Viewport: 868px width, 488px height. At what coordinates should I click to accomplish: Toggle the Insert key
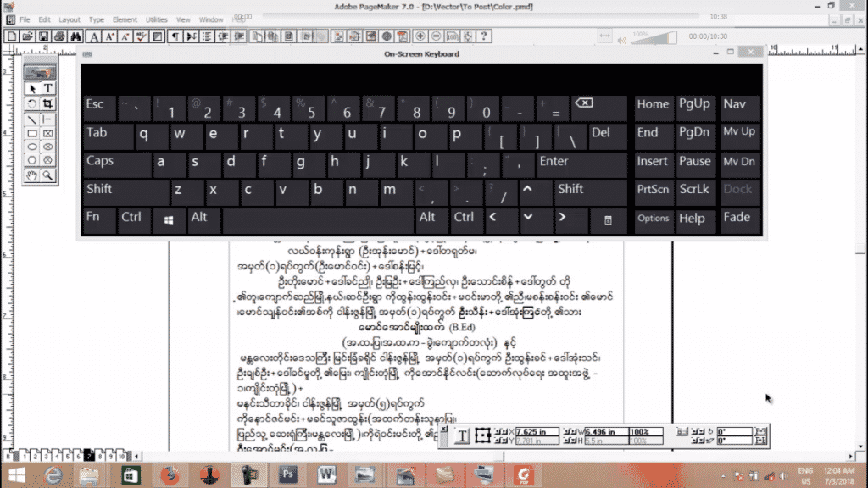654,164
